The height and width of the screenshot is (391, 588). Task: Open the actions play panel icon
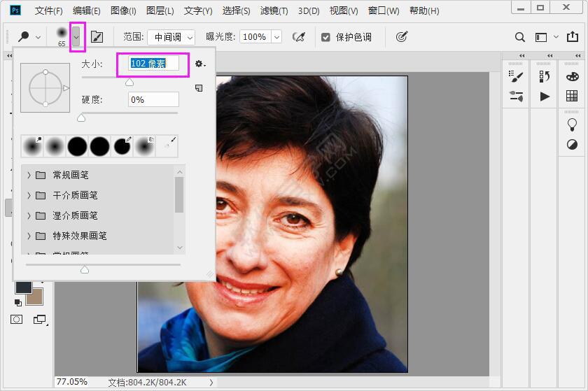[545, 97]
